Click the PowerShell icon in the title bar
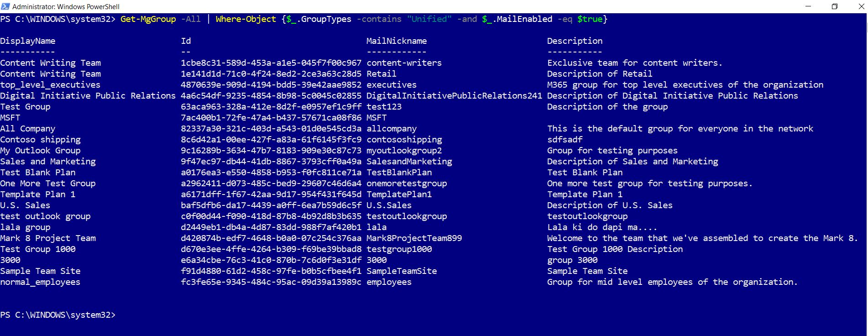The width and height of the screenshot is (868, 336). 6,6
